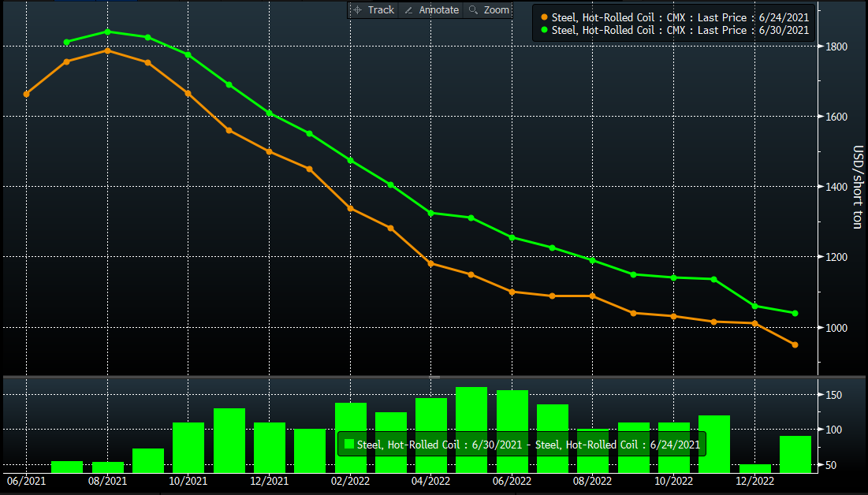Click the 1800 y-axis price label

tap(836, 47)
